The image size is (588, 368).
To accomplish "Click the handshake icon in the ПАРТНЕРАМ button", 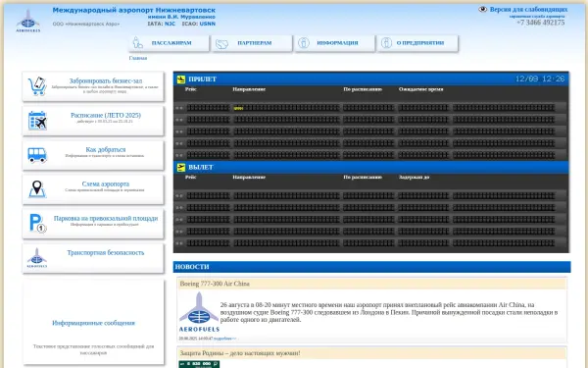I will pyautogui.click(x=221, y=44).
